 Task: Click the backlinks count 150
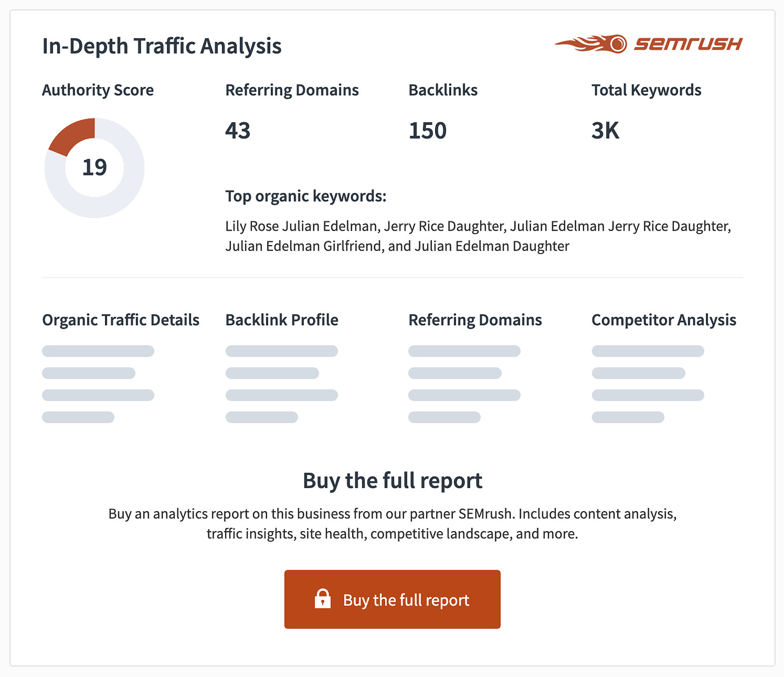(x=428, y=131)
